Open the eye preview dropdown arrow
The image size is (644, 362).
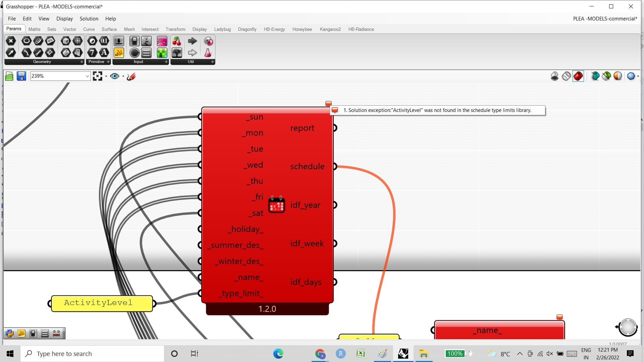tap(123, 76)
